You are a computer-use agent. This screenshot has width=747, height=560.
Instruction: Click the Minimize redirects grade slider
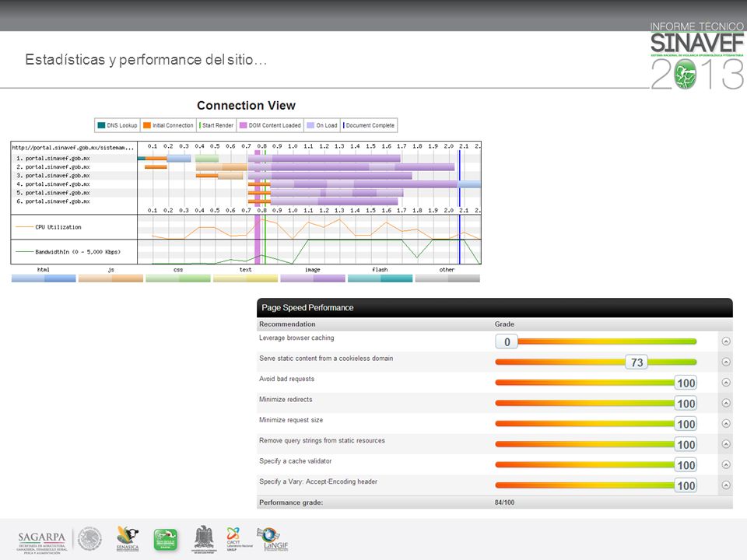pos(596,403)
